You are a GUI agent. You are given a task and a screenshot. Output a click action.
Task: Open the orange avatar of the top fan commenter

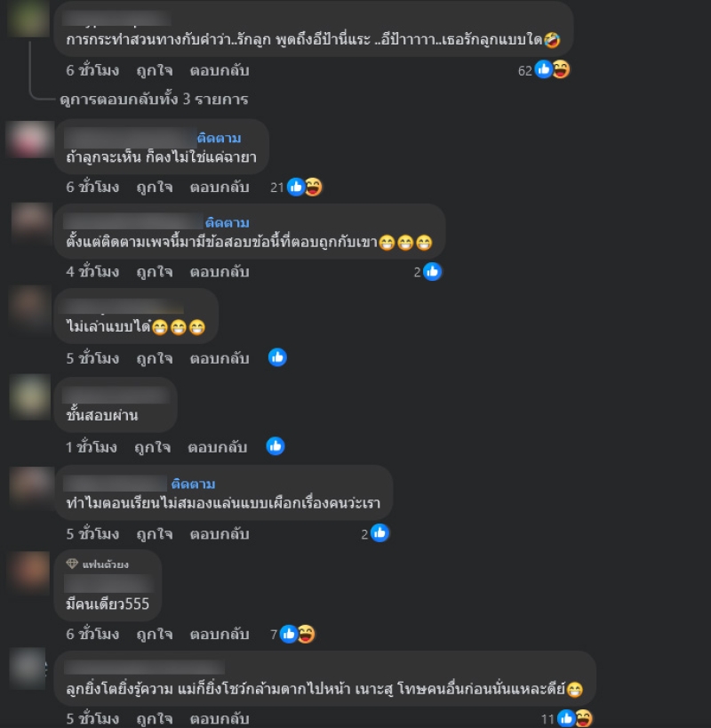point(30,573)
